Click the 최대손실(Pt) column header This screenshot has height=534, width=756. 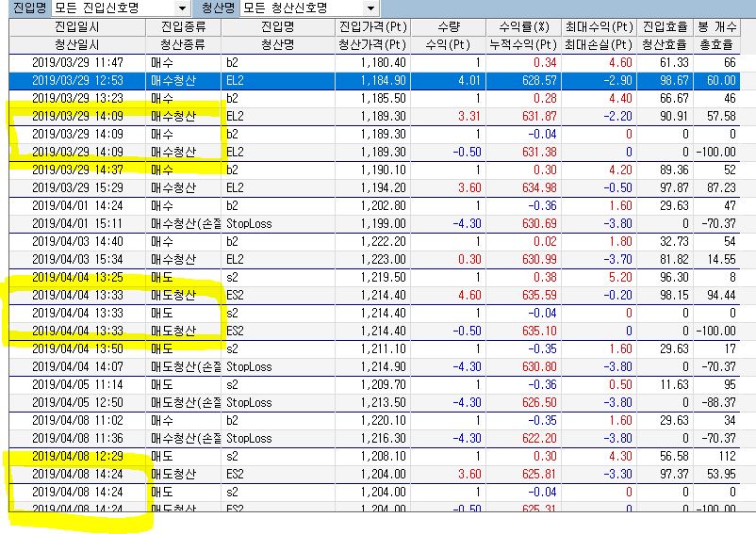(598, 43)
